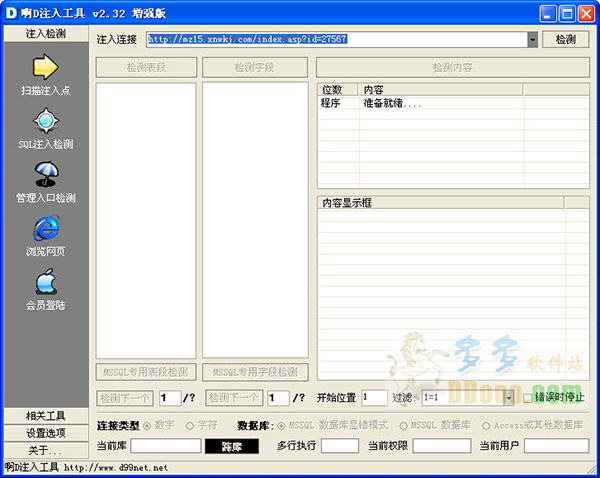
Task: Maximize the 啊D注入工具 window
Action: tap(567, 14)
